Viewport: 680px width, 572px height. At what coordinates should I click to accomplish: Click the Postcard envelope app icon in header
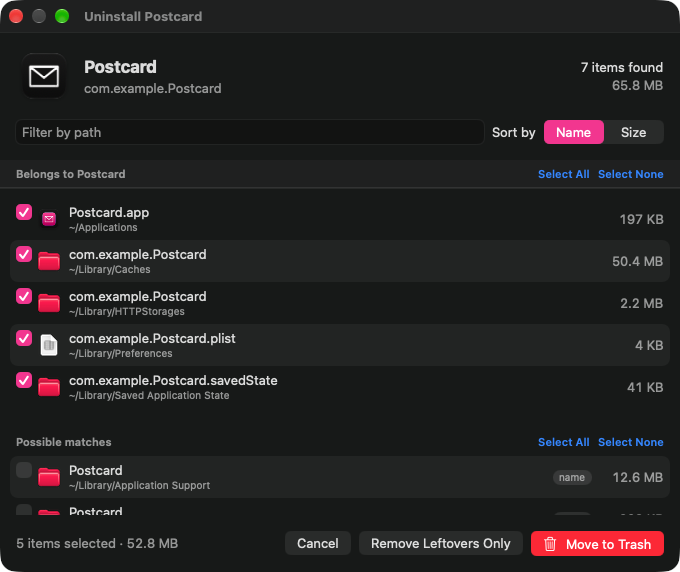click(x=44, y=76)
